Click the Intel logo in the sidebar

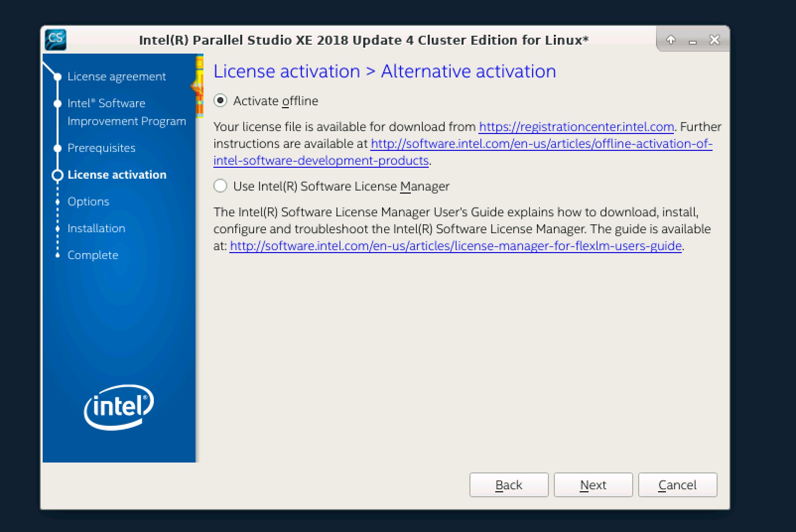tap(119, 407)
